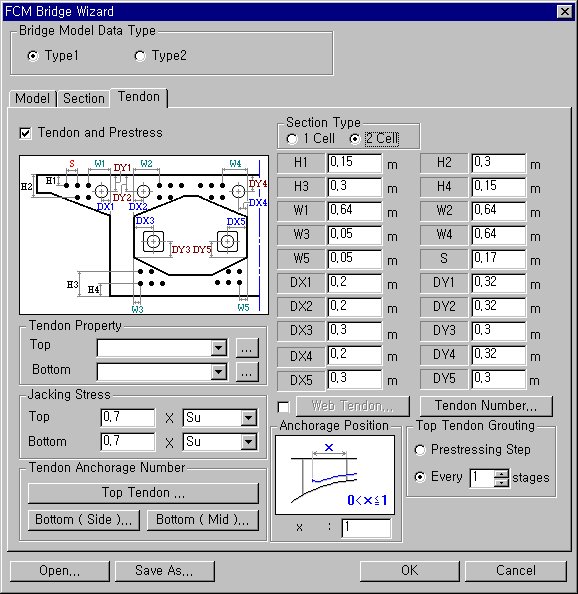Expand the Bottom tendon property dropdown
The height and width of the screenshot is (594, 578).
[x=219, y=372]
